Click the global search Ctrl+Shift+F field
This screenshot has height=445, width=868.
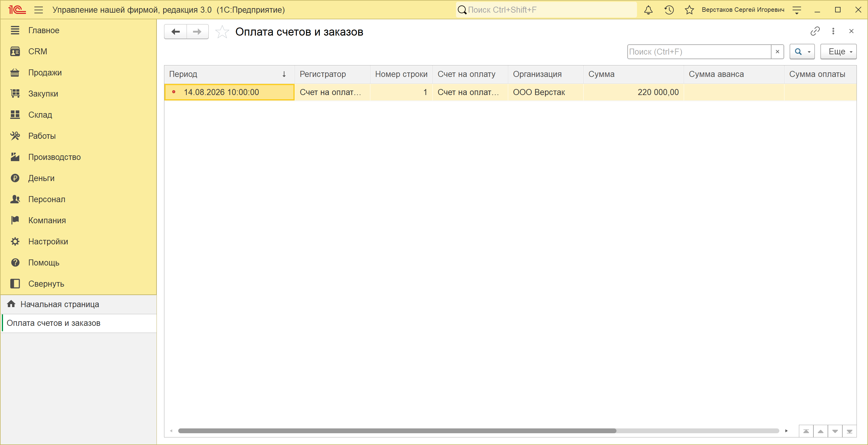pyautogui.click(x=546, y=10)
